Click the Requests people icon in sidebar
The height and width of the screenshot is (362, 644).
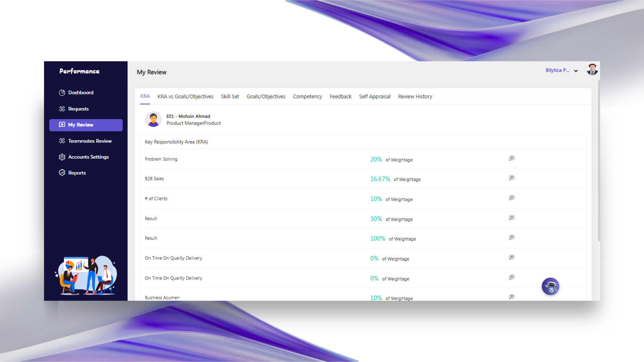pyautogui.click(x=62, y=109)
